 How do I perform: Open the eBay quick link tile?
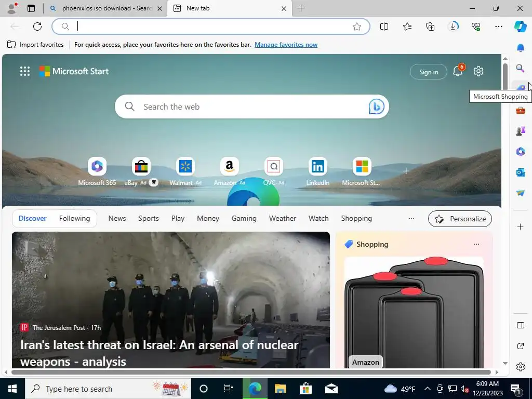[141, 171]
